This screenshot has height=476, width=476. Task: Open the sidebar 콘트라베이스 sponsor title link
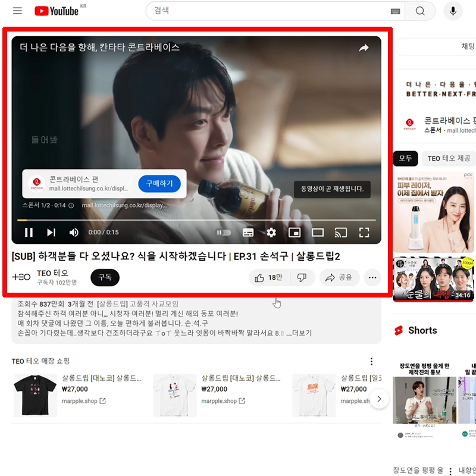tap(450, 121)
